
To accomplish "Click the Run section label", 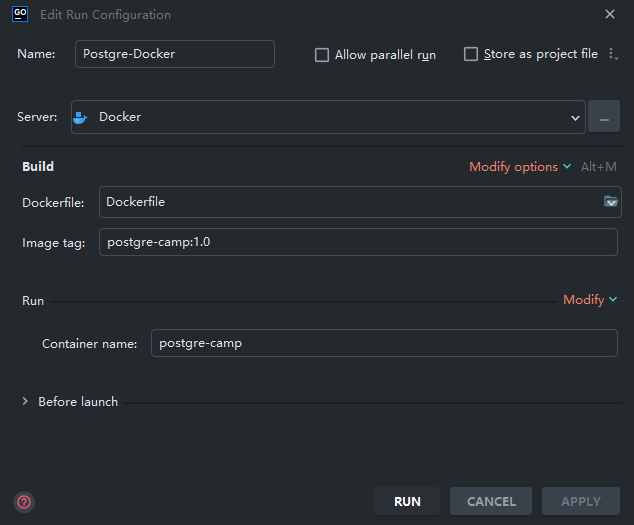I will (x=33, y=301).
